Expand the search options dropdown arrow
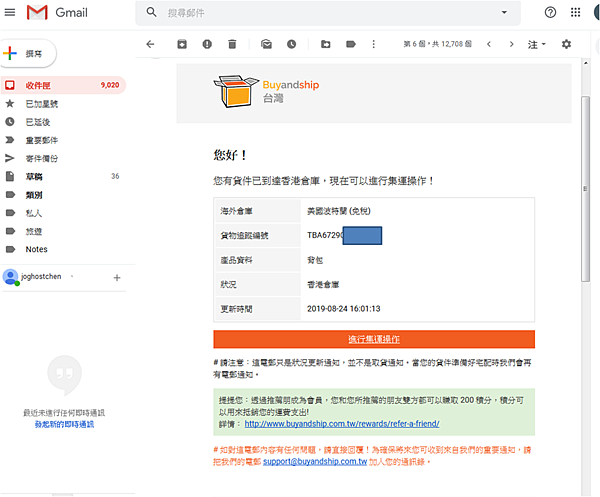 coord(504,13)
